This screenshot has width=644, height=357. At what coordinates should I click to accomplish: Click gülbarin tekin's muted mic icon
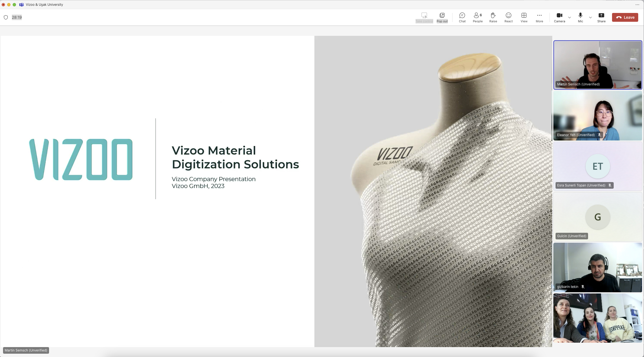click(x=583, y=287)
